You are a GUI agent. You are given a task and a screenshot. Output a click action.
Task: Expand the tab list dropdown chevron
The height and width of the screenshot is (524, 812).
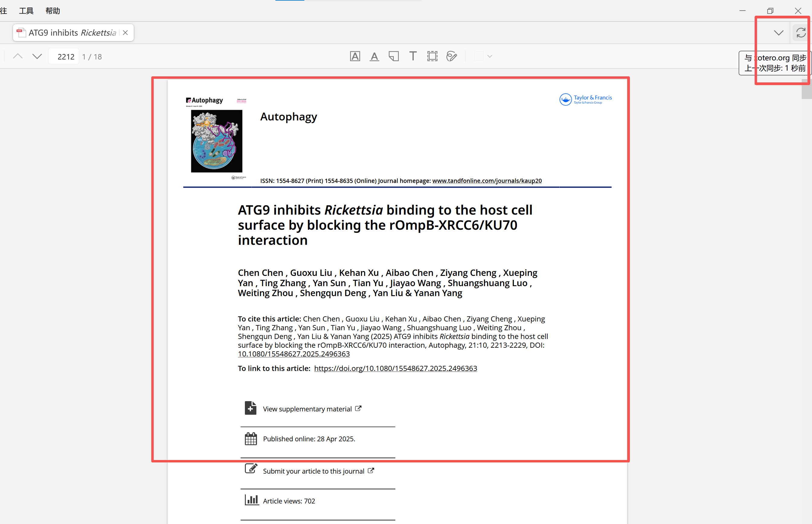tap(778, 33)
